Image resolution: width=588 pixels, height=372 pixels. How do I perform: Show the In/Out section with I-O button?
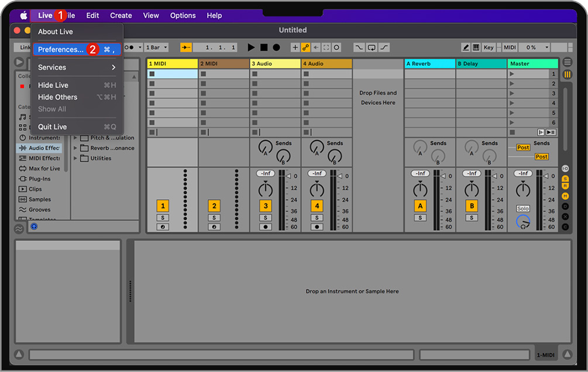[x=565, y=168]
